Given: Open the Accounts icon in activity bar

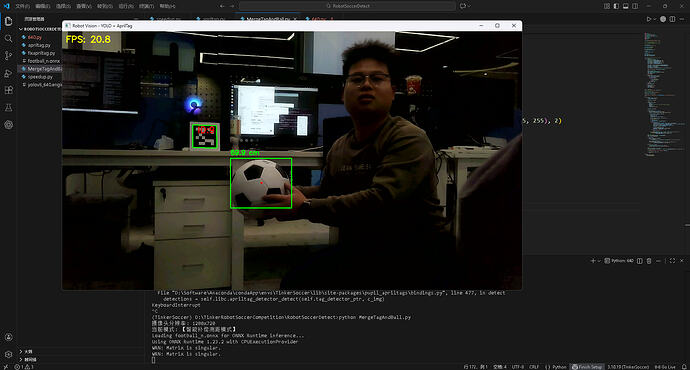Looking at the screenshot, I should click(8, 337).
